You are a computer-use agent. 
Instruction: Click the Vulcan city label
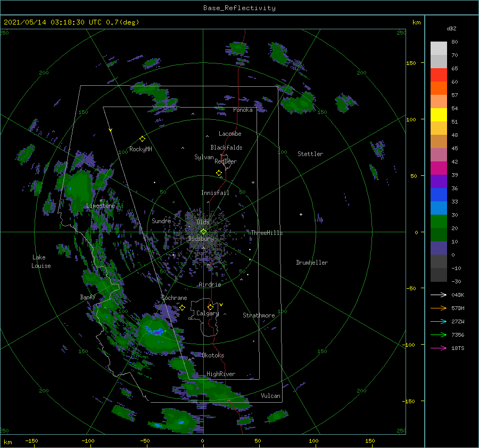(270, 396)
